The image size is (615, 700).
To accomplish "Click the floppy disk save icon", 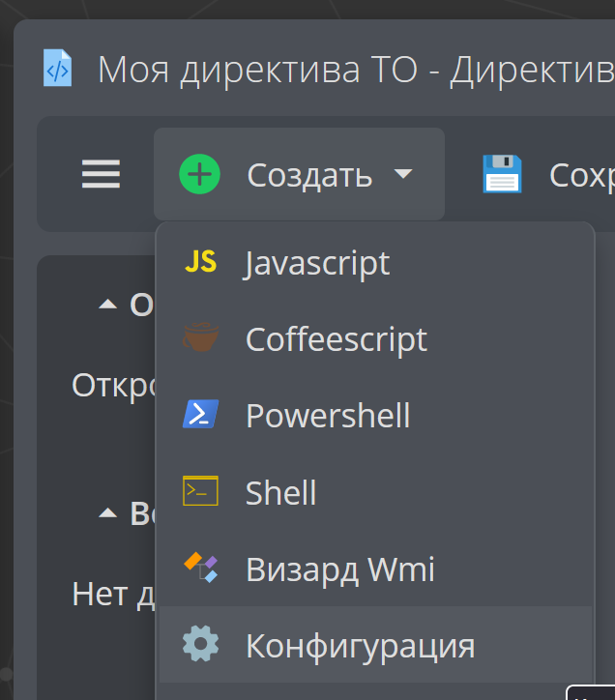I will (x=502, y=174).
